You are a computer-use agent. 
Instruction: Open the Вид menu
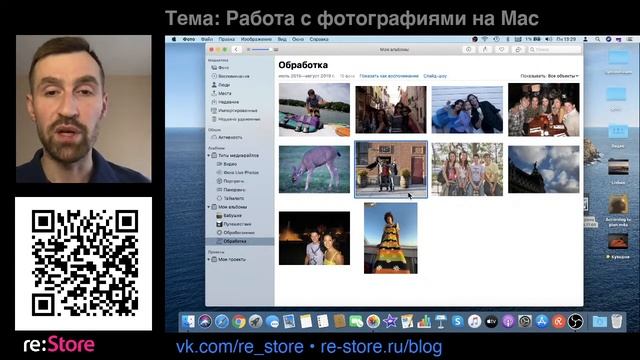pyautogui.click(x=282, y=39)
